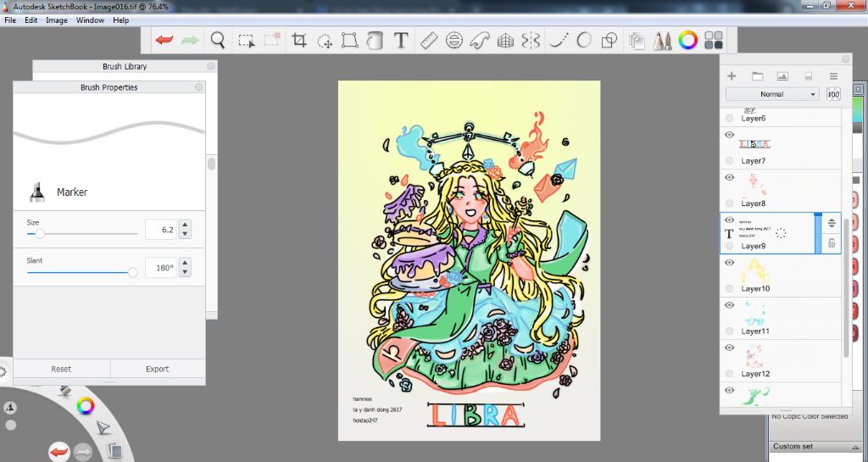Click the brush Size slider
Screen dimensions: 868x462
82,234
